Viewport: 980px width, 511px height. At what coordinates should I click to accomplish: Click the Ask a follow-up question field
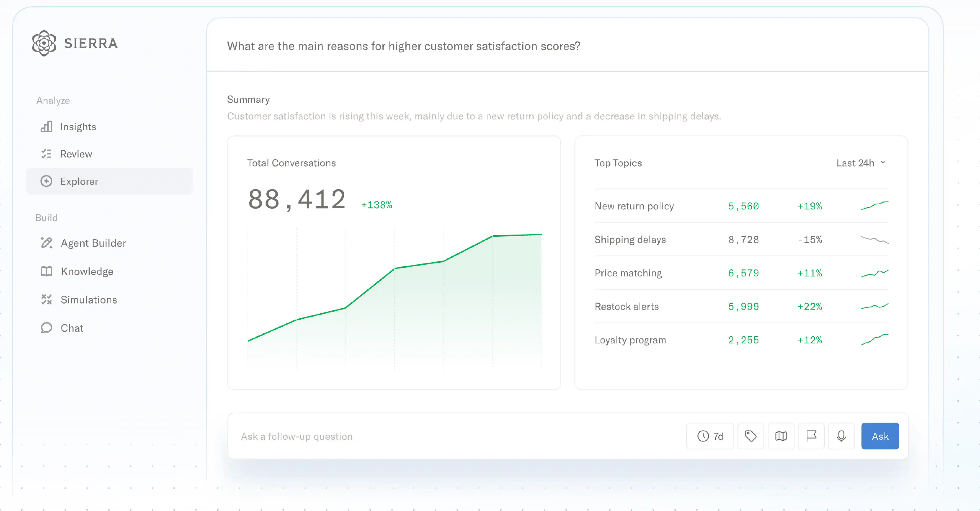pyautogui.click(x=456, y=436)
